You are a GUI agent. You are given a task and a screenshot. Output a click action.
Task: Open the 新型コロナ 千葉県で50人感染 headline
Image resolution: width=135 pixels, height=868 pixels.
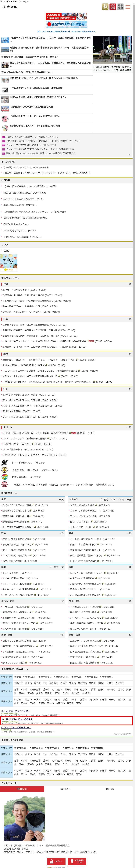pos(50,40)
